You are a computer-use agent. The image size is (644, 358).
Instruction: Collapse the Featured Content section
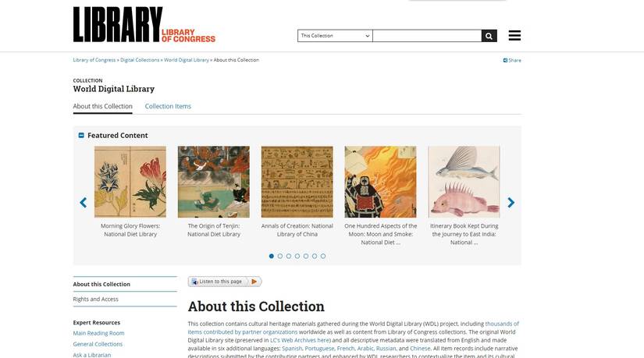click(81, 135)
